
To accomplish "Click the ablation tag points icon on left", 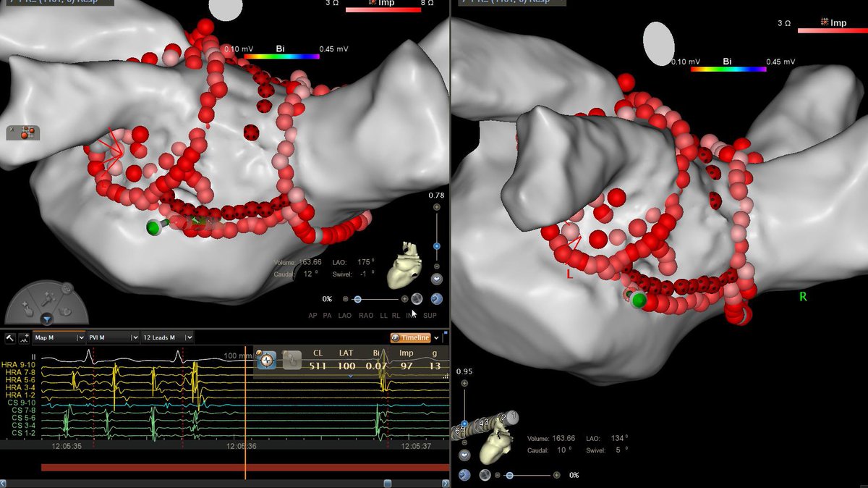I will click(24, 132).
